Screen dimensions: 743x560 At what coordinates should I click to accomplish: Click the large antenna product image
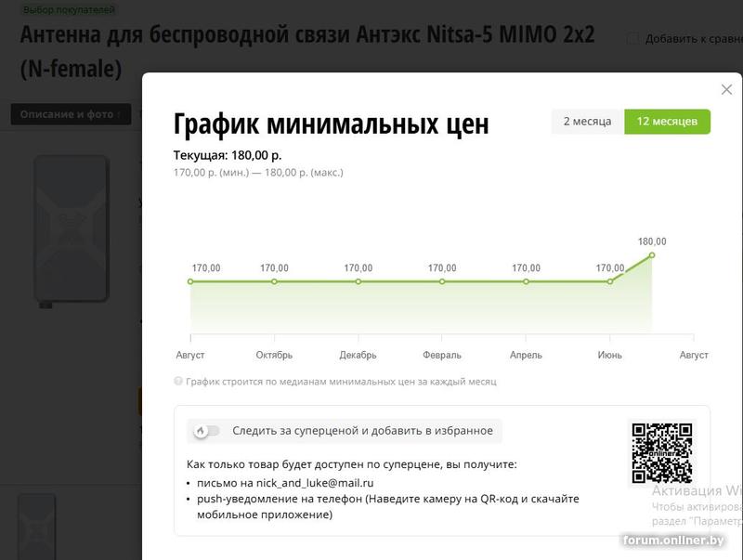tap(72, 230)
